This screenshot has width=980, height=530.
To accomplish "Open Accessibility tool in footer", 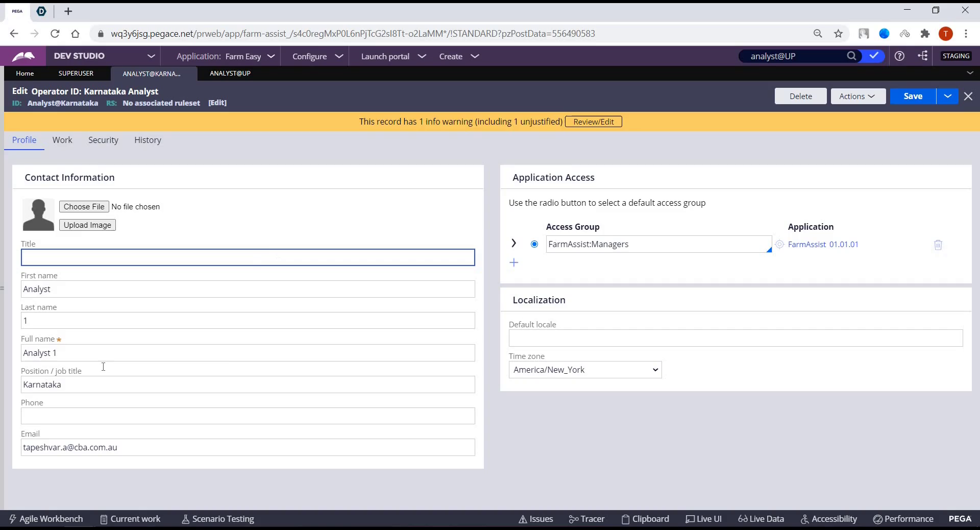I will [829, 519].
